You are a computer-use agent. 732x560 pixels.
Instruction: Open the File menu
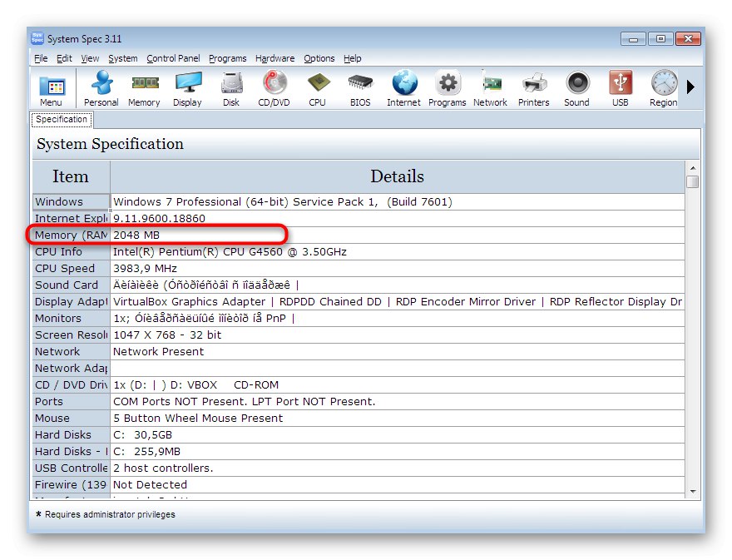[41, 58]
